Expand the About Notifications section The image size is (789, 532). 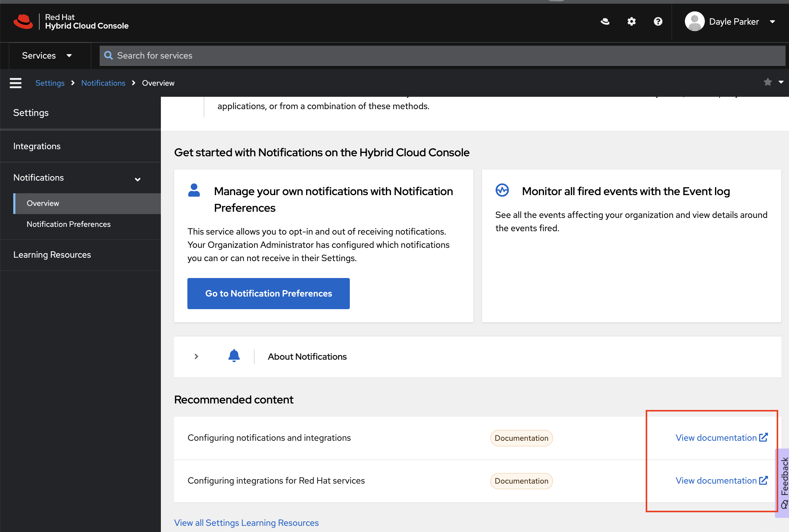tap(196, 356)
